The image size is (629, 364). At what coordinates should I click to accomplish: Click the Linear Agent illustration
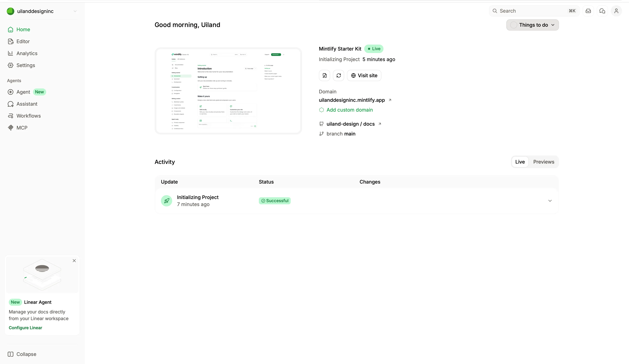tap(42, 275)
